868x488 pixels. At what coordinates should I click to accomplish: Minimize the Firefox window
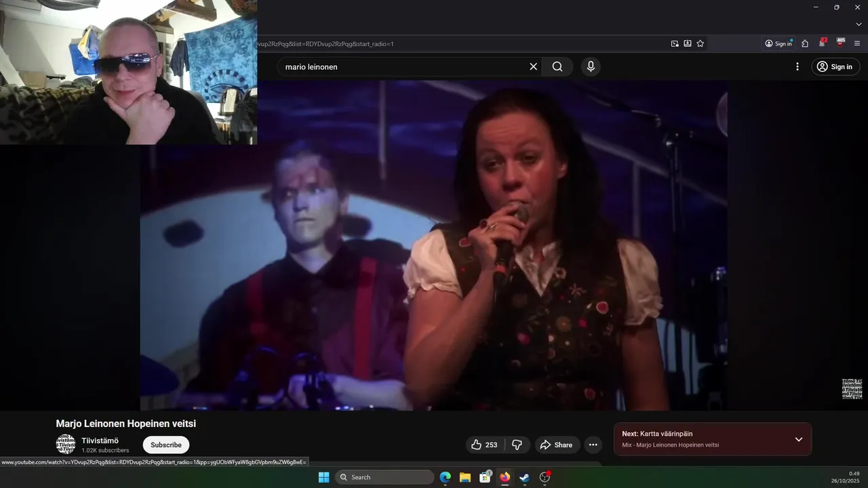coord(816,7)
